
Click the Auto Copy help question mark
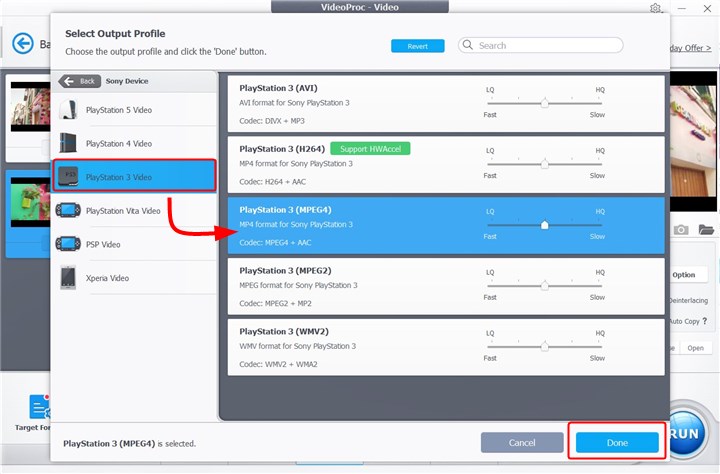point(705,321)
